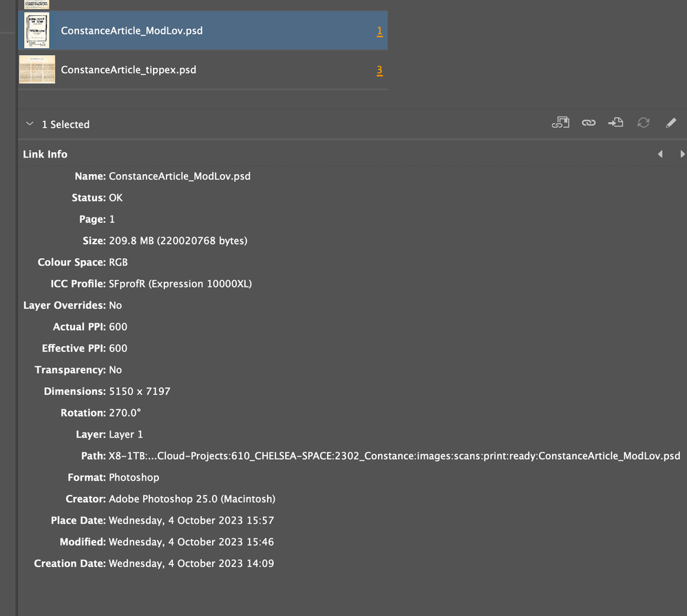Show previous link info with left arrow
The width and height of the screenshot is (687, 616).
click(660, 154)
